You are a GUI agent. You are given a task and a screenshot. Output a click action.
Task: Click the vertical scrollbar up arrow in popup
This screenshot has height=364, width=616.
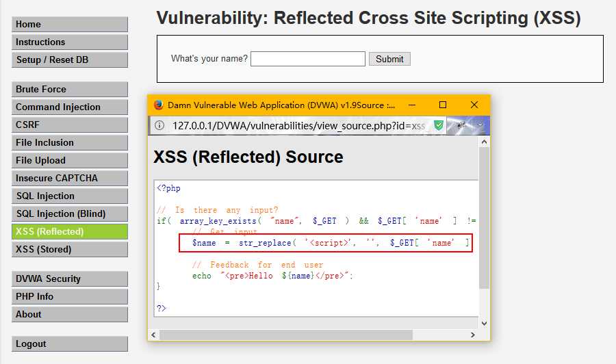[x=484, y=142]
